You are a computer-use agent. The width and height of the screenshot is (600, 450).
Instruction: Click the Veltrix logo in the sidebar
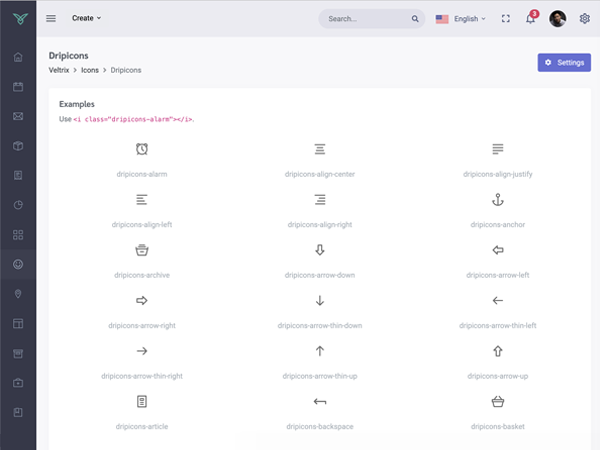[x=20, y=18]
